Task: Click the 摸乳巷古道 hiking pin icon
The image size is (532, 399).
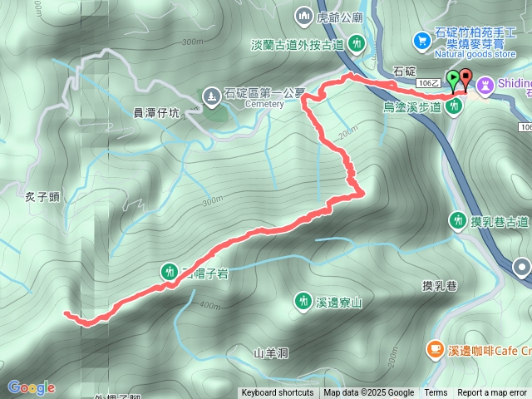Action: coord(458,222)
